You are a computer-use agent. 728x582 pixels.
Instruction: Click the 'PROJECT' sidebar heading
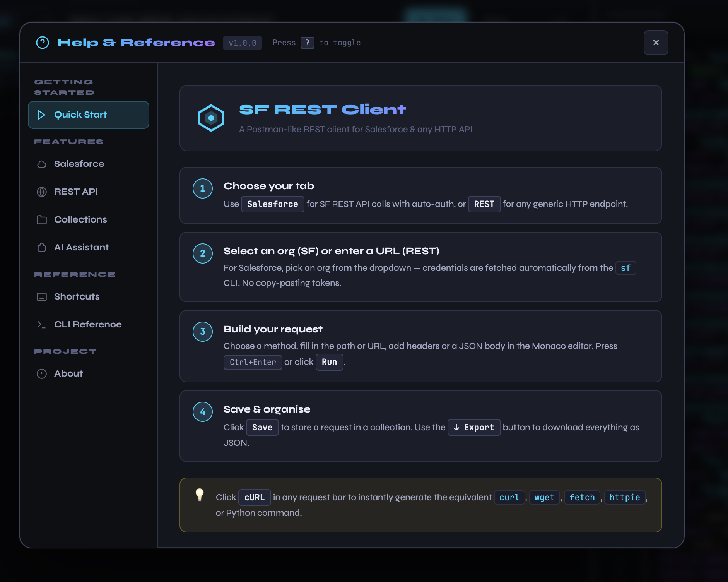pos(65,352)
